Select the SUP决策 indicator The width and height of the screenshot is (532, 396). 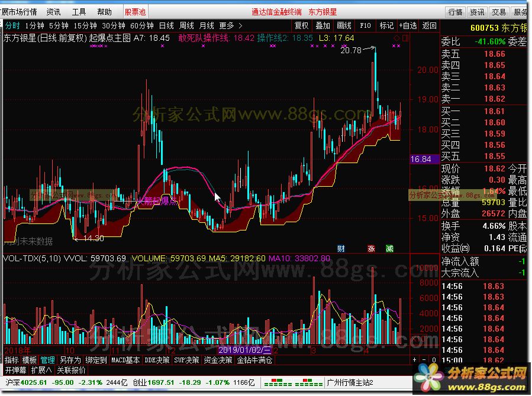[x=186, y=360]
